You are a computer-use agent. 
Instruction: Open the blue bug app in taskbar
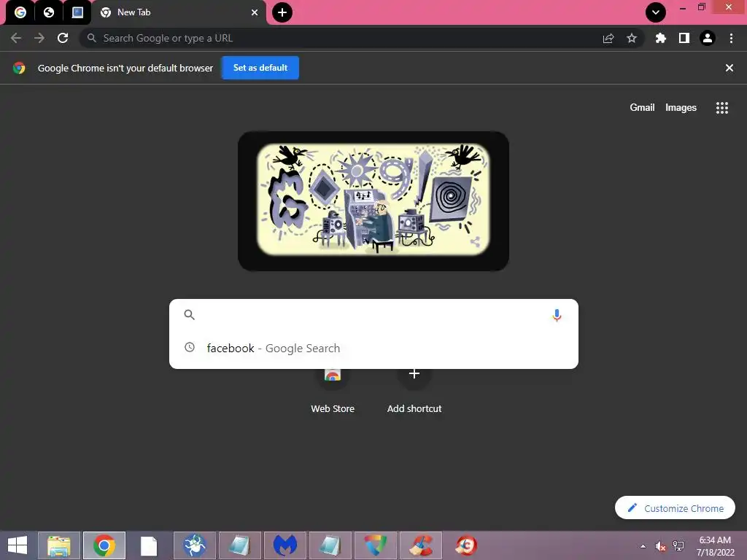point(194,545)
